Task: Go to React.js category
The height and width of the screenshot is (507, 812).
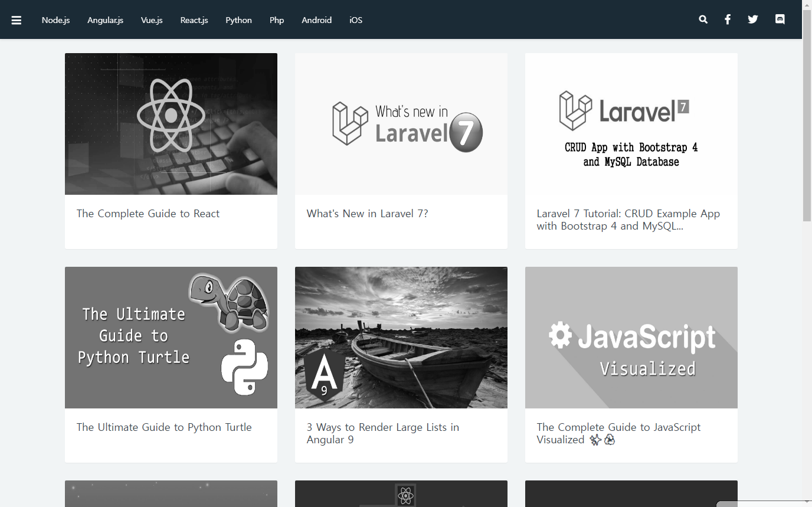Action: coord(194,20)
